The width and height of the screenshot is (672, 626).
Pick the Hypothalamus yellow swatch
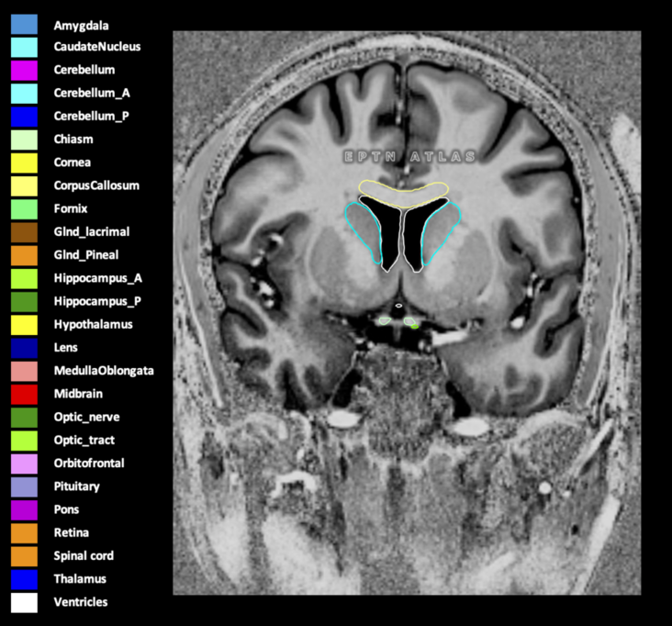coord(24,325)
